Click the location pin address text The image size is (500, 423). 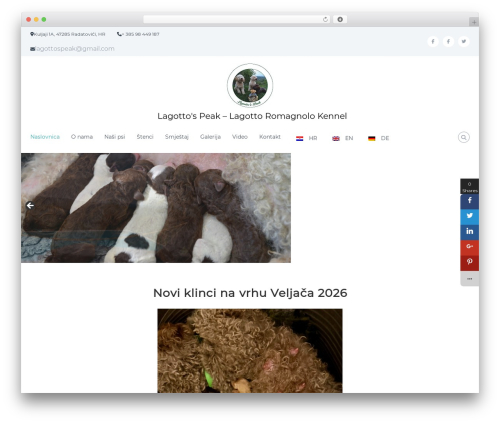[69, 34]
